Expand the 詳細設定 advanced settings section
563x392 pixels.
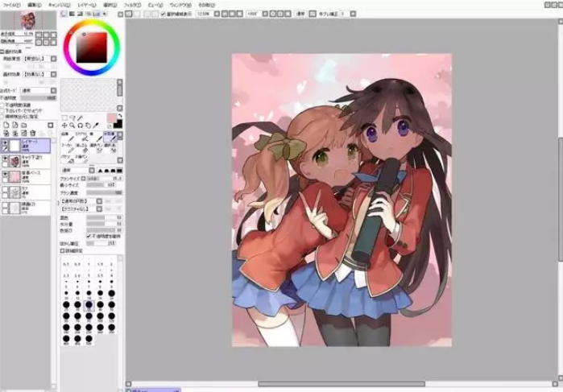point(63,250)
